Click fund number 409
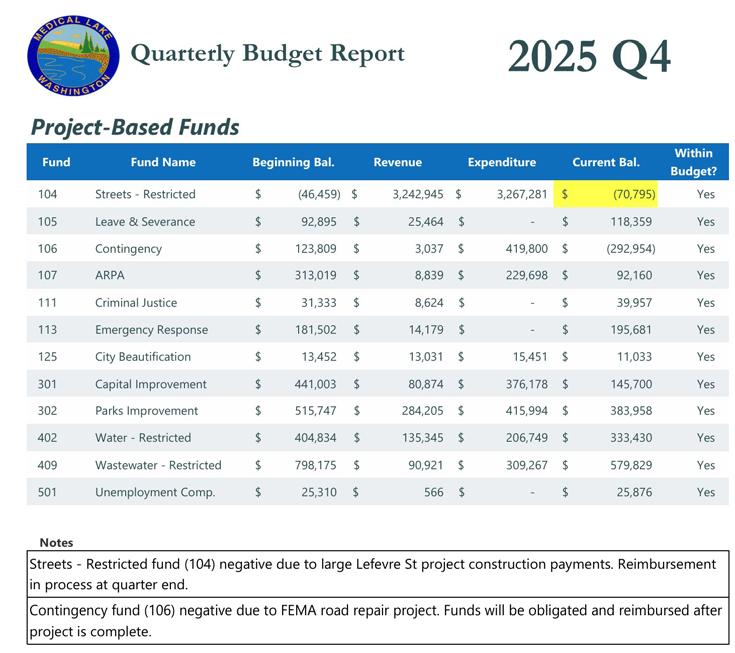 click(x=47, y=465)
